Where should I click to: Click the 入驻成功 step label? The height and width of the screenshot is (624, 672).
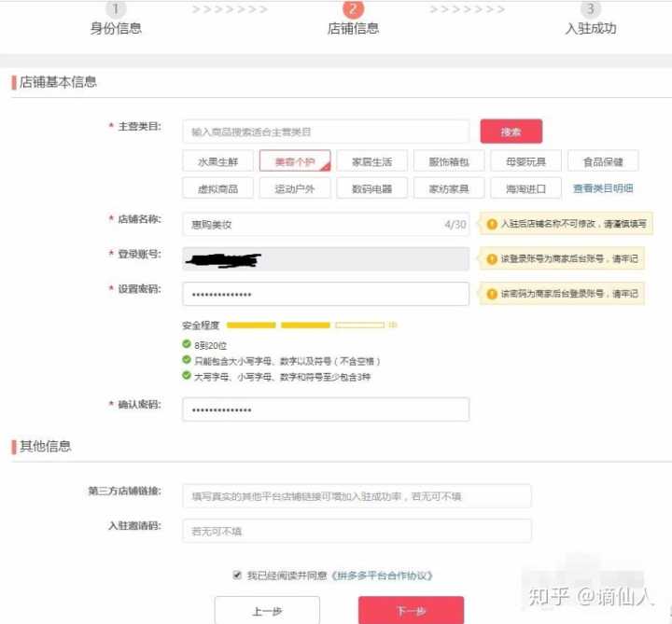click(x=591, y=28)
